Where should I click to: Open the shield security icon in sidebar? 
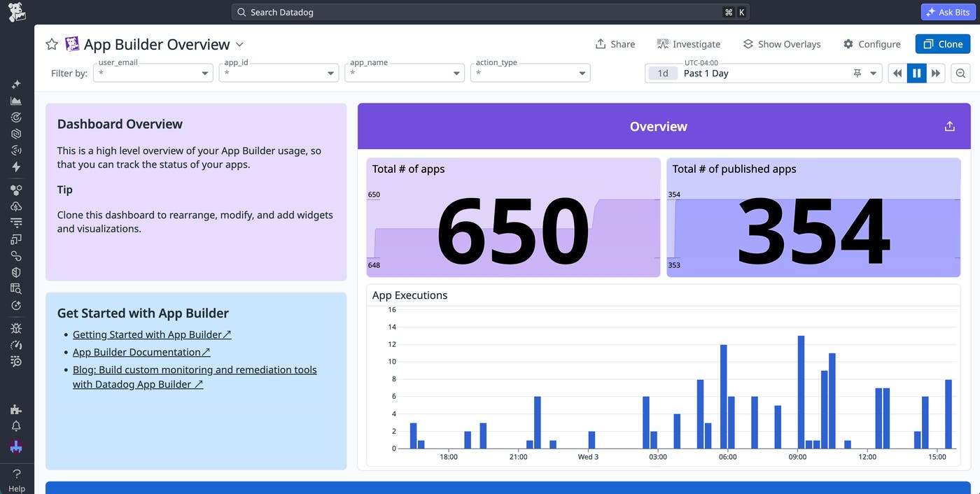(16, 272)
